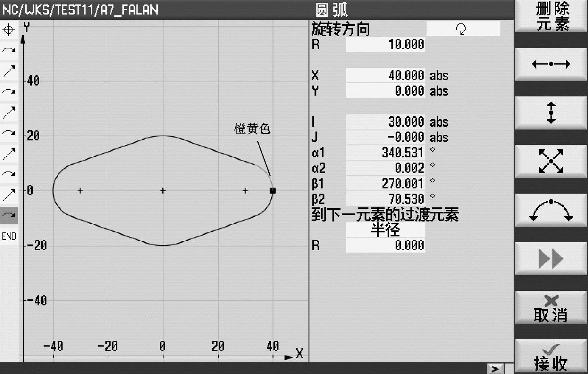Open the 半径 transition element type selector

(x=385, y=230)
